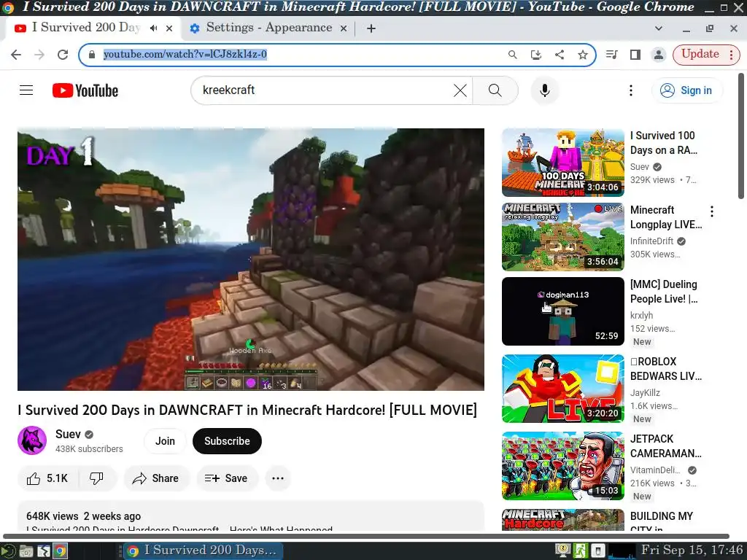Image resolution: width=747 pixels, height=560 pixels.
Task: Launch Chrome from taskbar launcher
Action: coord(60,551)
